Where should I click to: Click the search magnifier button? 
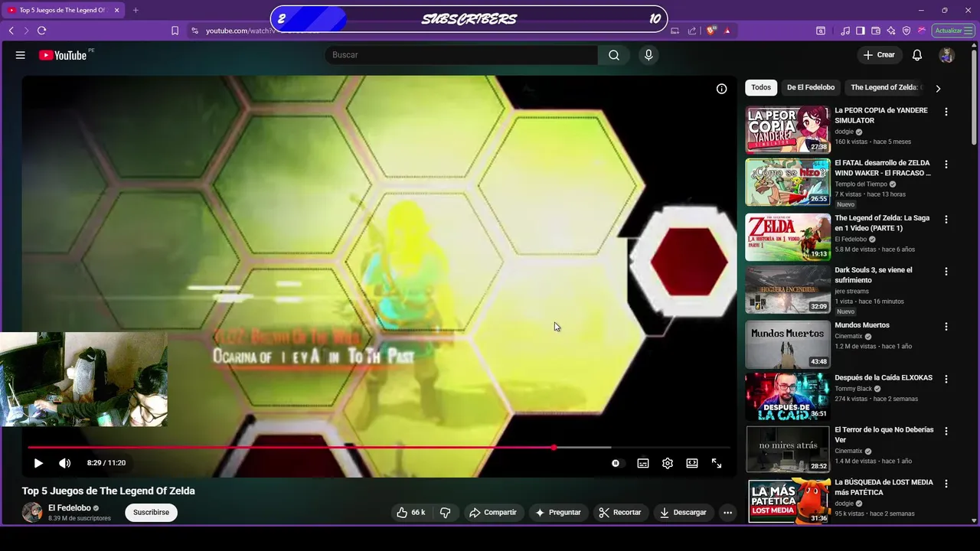click(614, 55)
